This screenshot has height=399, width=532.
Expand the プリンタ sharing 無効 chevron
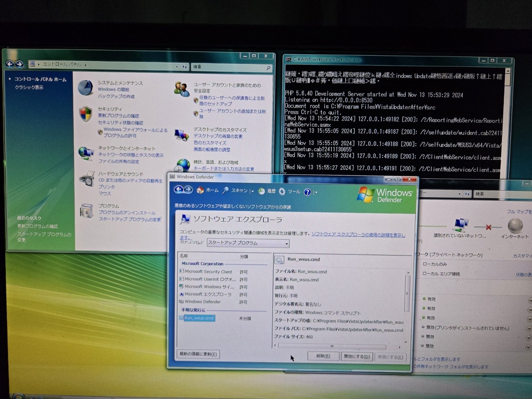[529, 329]
